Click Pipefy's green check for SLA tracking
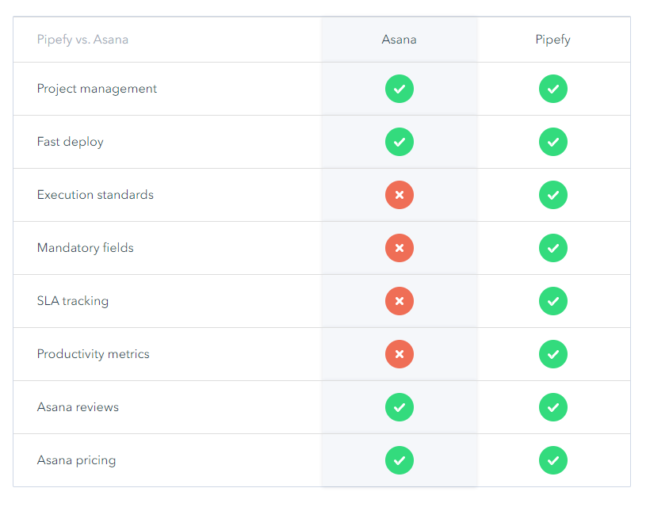650x507 pixels. pos(553,301)
